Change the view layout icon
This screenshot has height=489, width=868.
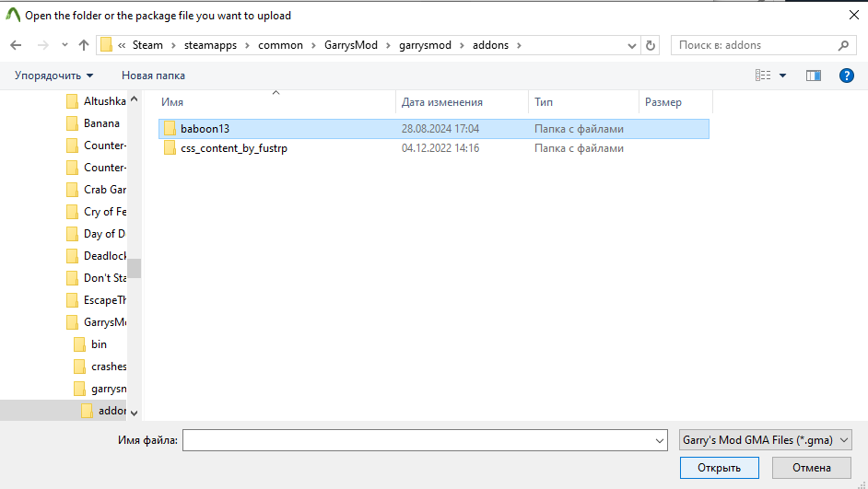click(x=763, y=76)
